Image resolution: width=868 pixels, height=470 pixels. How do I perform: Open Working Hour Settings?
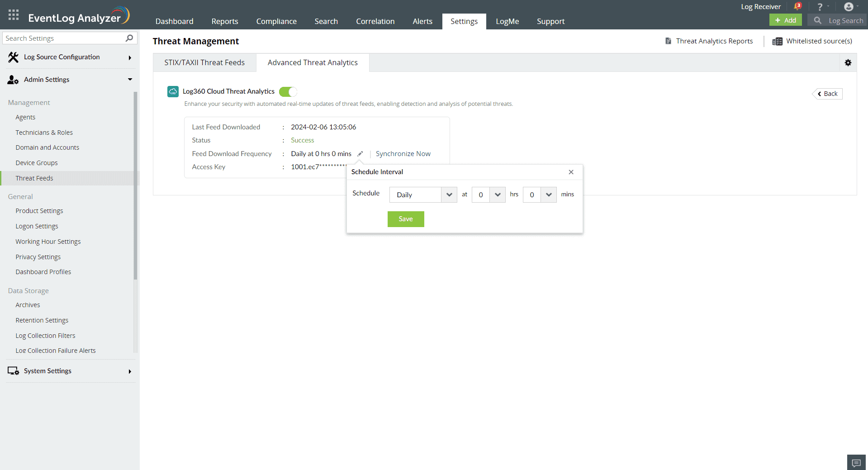pos(48,242)
